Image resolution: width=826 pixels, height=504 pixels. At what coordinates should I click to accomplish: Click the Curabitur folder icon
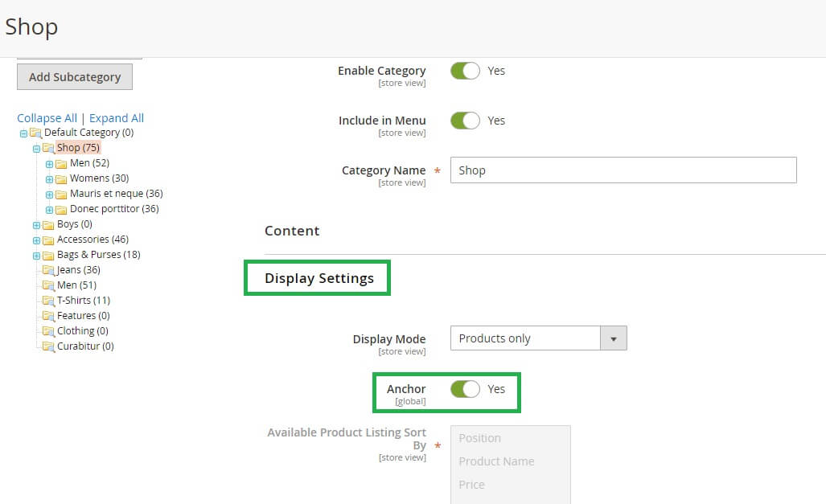pyautogui.click(x=48, y=346)
